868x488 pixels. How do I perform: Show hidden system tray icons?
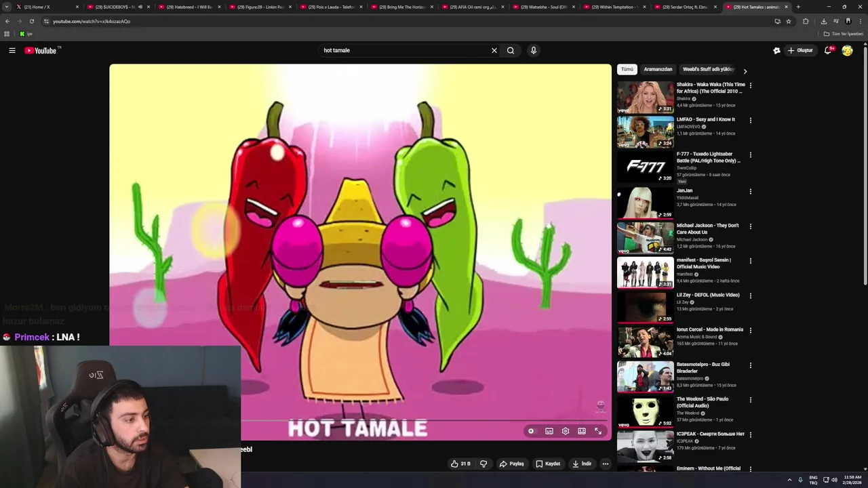click(x=790, y=480)
